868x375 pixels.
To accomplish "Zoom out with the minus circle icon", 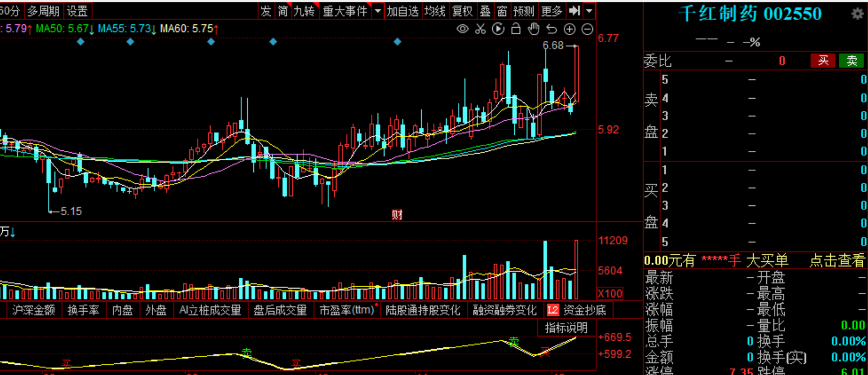I will (x=588, y=29).
